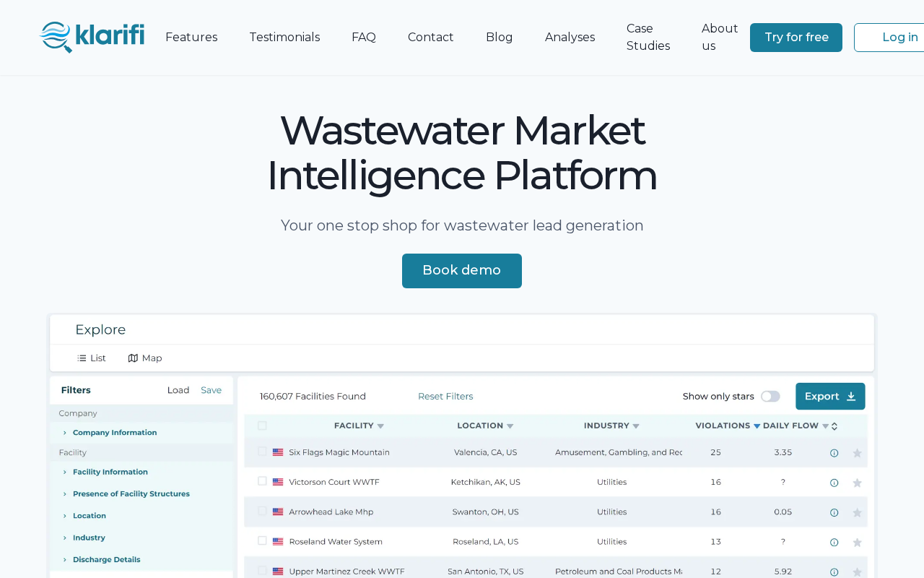
Task: Sort by Daily Flow arrows
Action: (834, 426)
